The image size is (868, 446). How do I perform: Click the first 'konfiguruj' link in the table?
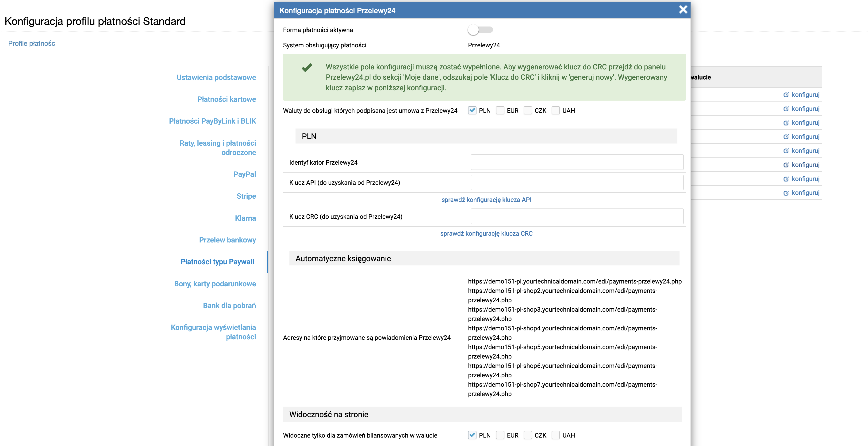click(x=801, y=94)
